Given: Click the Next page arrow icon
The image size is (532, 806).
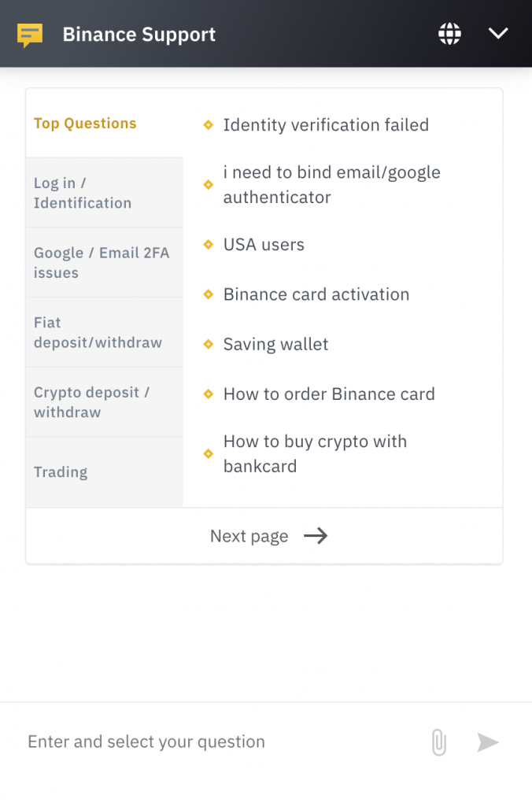Looking at the screenshot, I should (x=316, y=535).
